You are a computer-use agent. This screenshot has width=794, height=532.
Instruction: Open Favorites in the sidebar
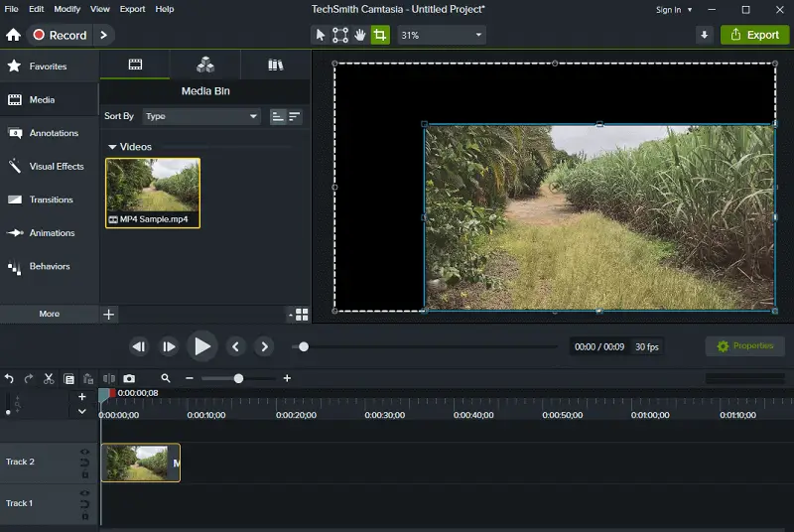click(49, 66)
